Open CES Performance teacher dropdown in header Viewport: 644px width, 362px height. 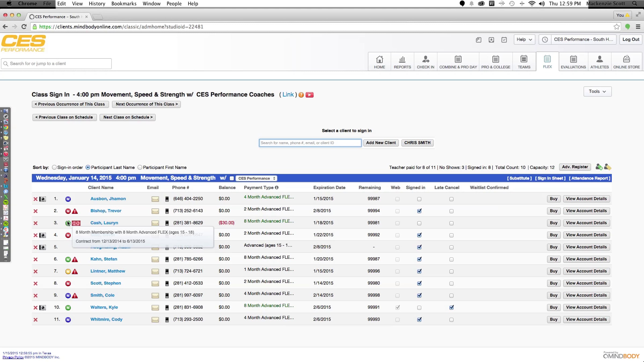click(x=257, y=178)
